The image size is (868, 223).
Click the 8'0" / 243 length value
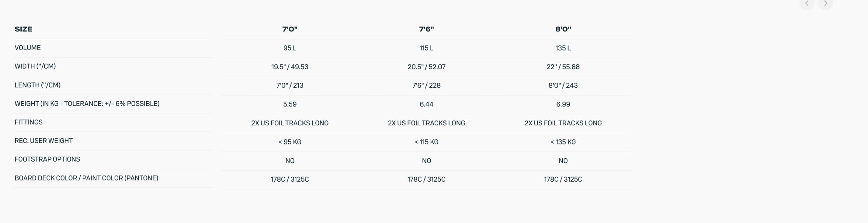pyautogui.click(x=563, y=85)
